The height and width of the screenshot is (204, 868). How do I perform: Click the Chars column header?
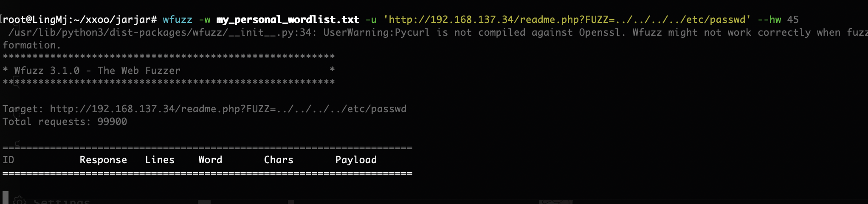click(279, 160)
